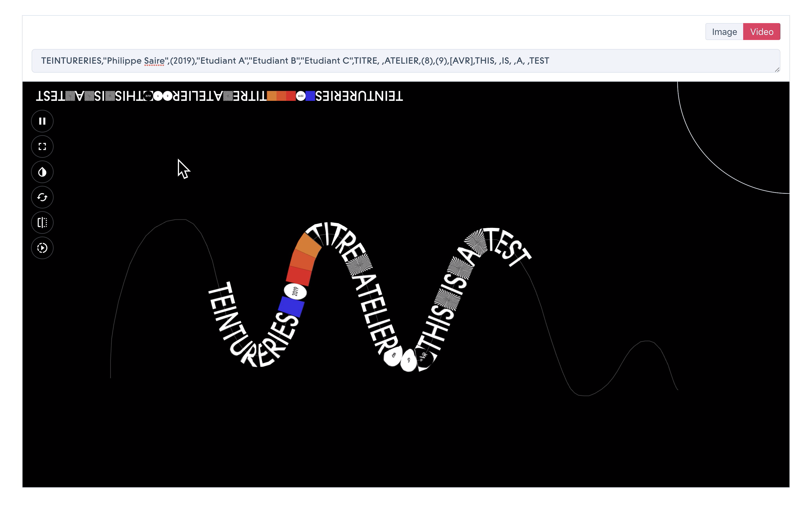Click the blue square in the top strip
This screenshot has height=507, width=812.
(310, 96)
